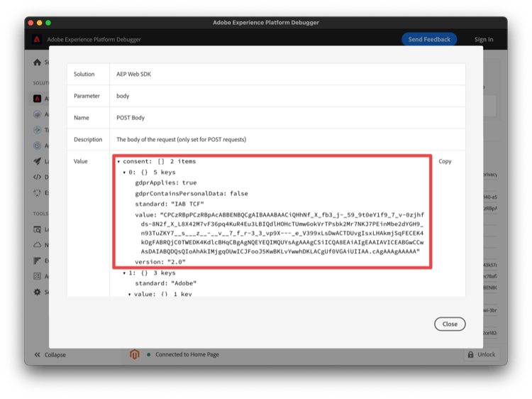Click the 'version: "2.0"' line
This screenshot has height=399, width=532.
pyautogui.click(x=160, y=262)
